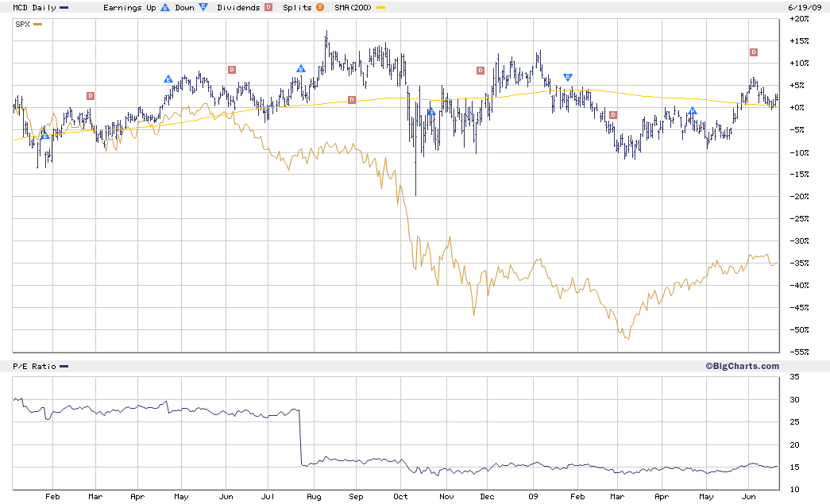Image resolution: width=830 pixels, height=504 pixels.
Task: Click the P/E Ratio panel label
Action: pyautogui.click(x=34, y=366)
